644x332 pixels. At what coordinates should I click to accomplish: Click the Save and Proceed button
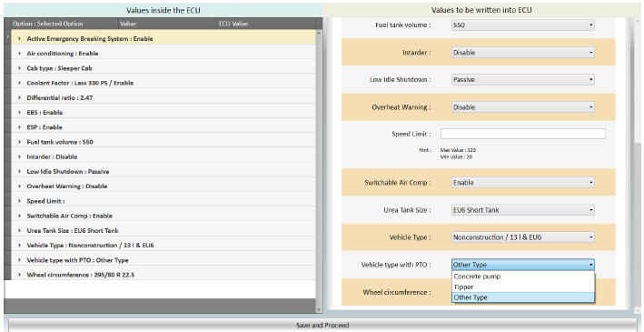tap(322, 326)
